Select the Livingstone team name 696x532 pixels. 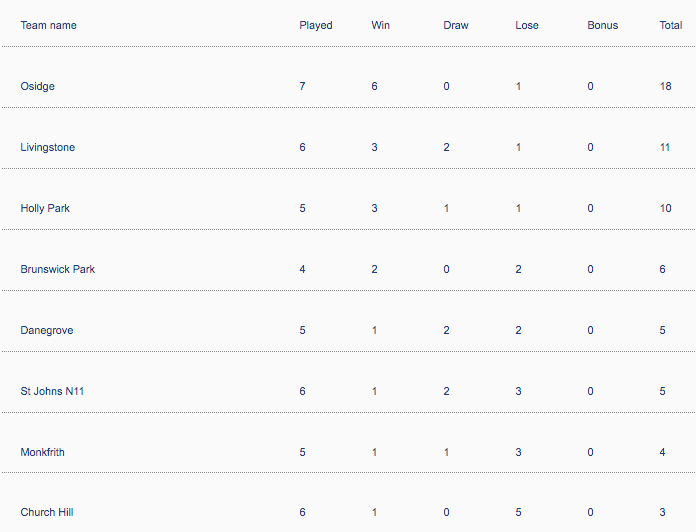click(47, 147)
